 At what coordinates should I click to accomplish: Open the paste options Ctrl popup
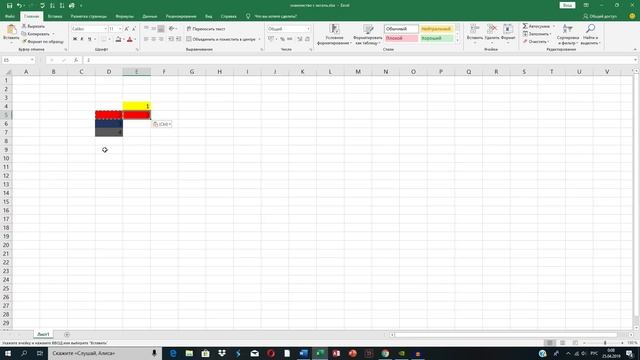click(162, 124)
